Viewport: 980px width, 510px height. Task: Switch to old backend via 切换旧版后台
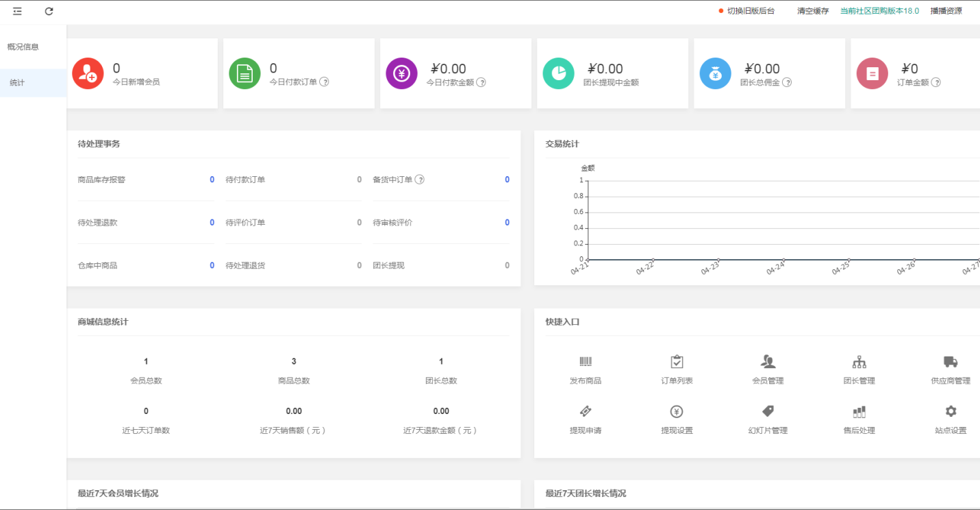(x=751, y=11)
